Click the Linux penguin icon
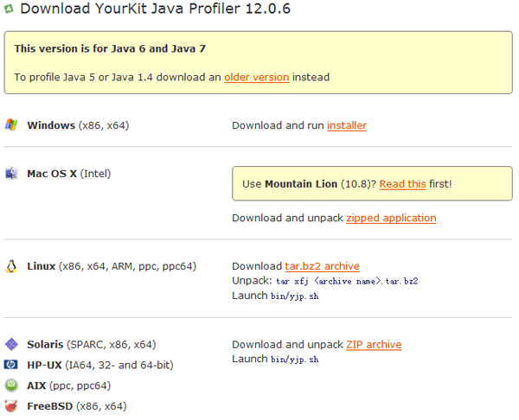This screenshot has width=519, height=420. [x=11, y=266]
